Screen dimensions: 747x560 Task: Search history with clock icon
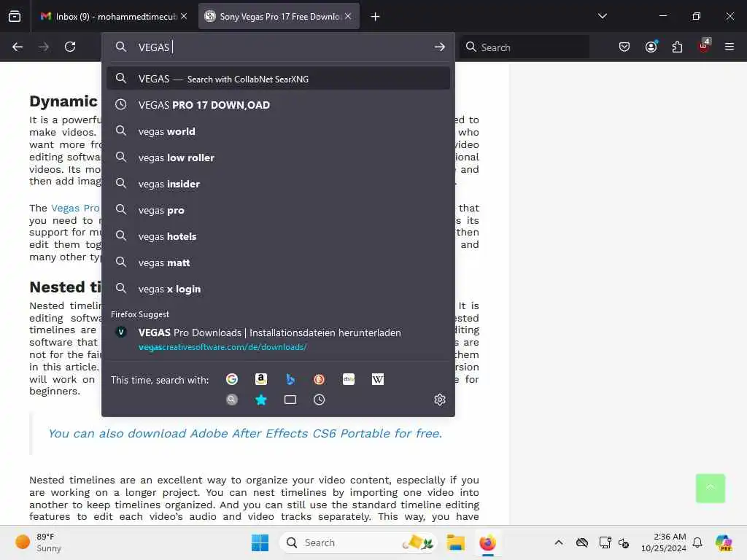[320, 400]
